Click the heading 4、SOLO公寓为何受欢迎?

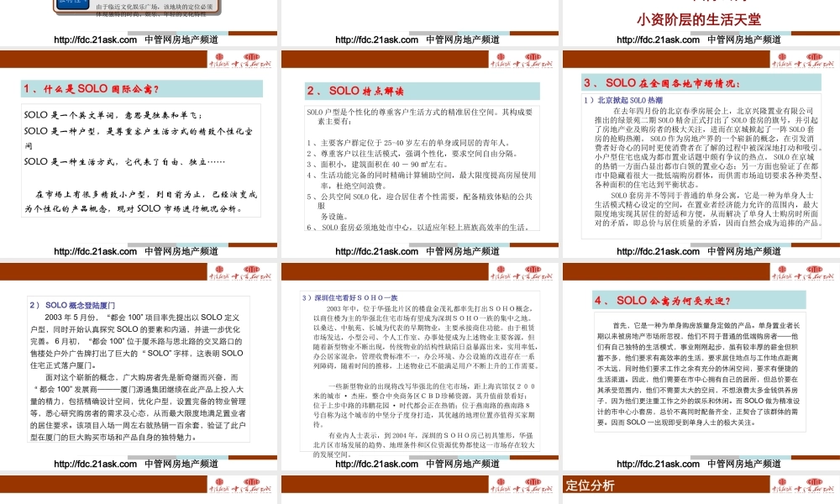[x=662, y=301]
